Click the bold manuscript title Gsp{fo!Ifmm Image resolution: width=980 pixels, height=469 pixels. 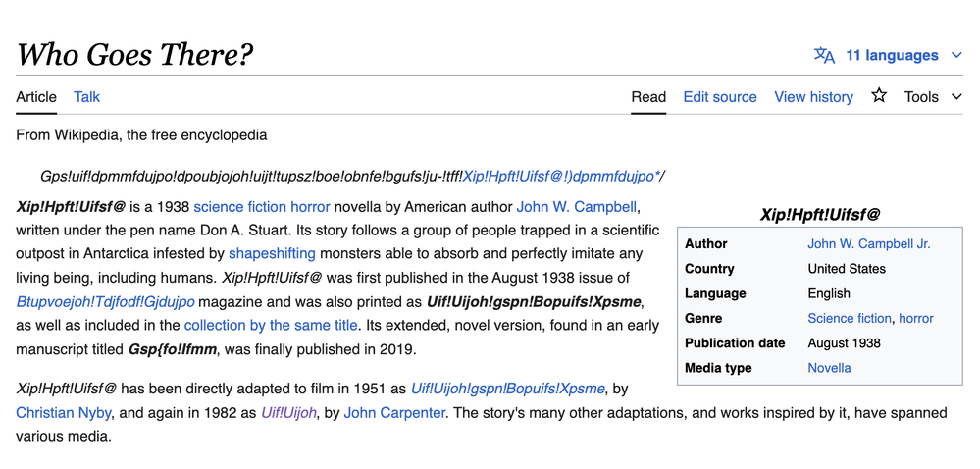[173, 349]
